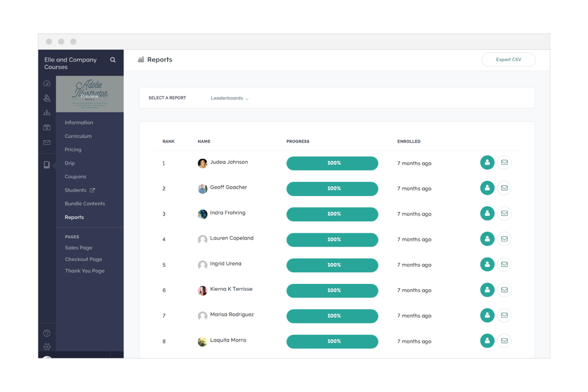The width and height of the screenshot is (588, 392).
Task: Click Indra Frohring's 100% progress bar
Action: click(332, 214)
